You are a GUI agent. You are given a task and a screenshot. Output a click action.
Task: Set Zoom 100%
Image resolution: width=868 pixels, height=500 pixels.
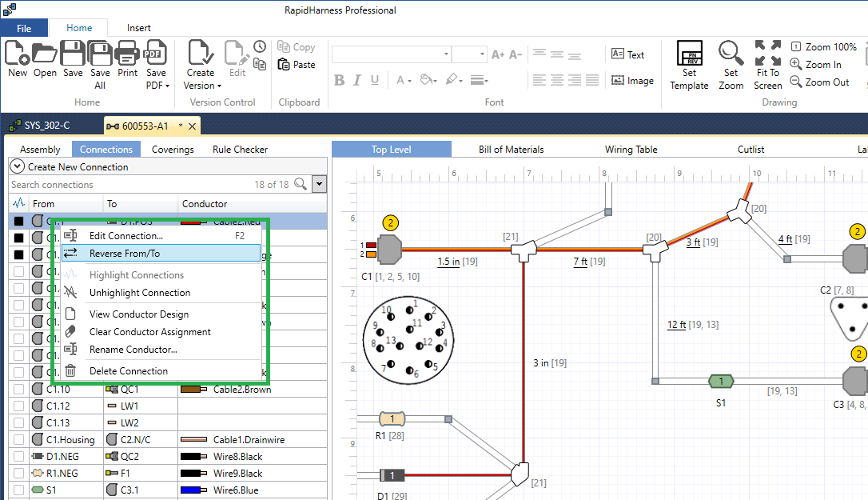pos(823,46)
